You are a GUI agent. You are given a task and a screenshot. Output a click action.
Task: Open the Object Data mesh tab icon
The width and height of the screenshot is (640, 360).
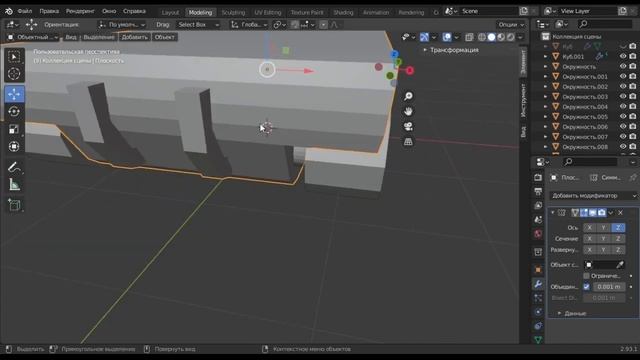coord(538,340)
